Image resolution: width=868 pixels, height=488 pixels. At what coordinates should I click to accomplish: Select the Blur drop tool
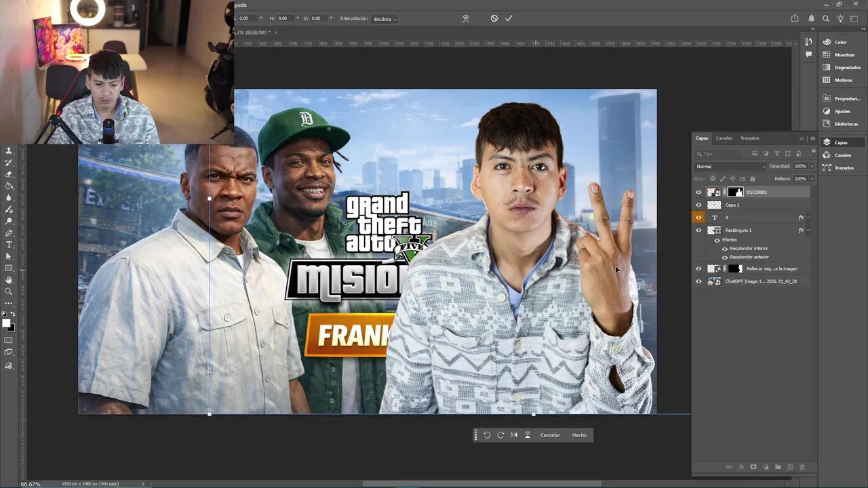click(x=9, y=198)
